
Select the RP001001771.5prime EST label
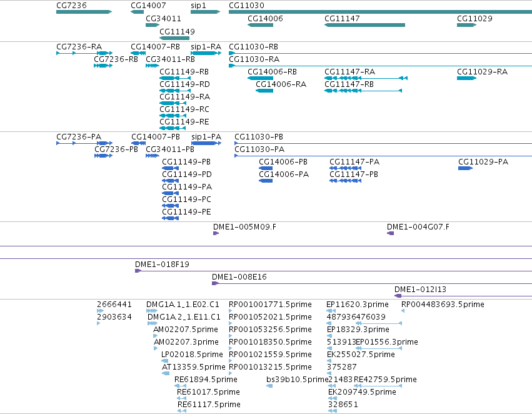tap(271, 305)
